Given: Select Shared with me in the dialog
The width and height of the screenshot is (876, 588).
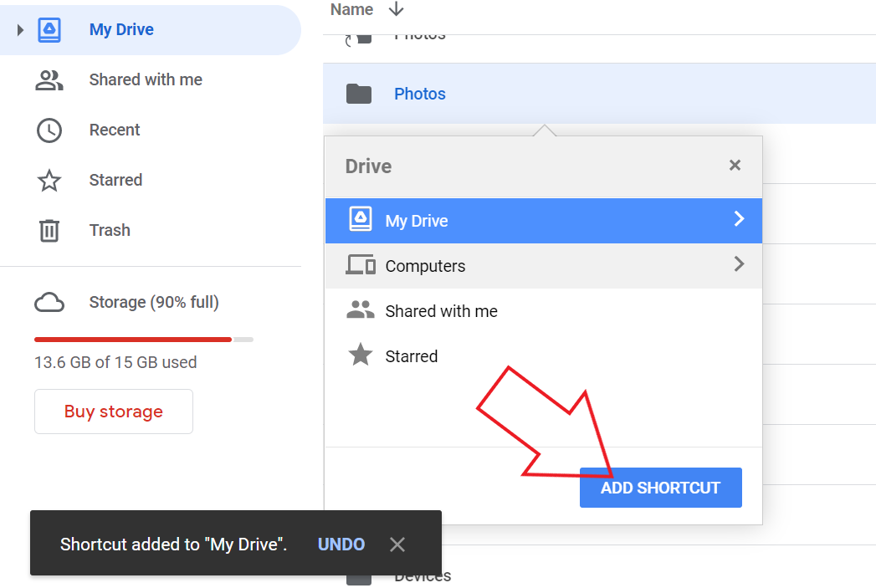Looking at the screenshot, I should [544, 311].
